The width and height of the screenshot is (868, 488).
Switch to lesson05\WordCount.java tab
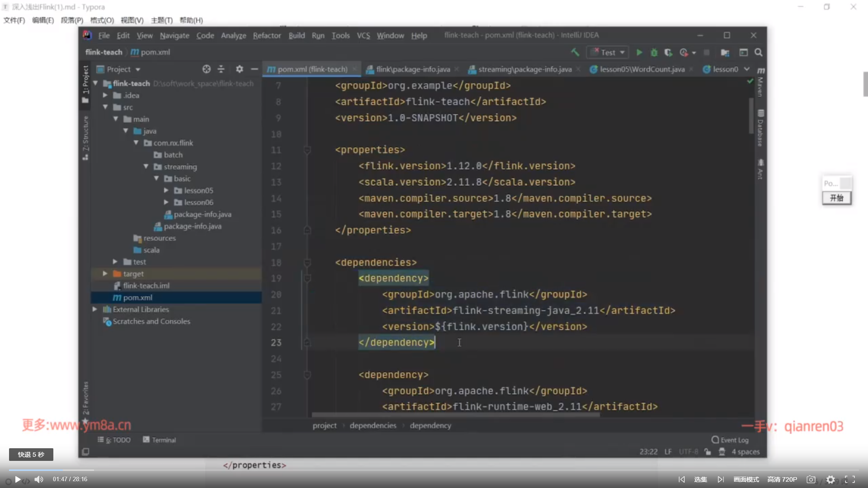[642, 69]
